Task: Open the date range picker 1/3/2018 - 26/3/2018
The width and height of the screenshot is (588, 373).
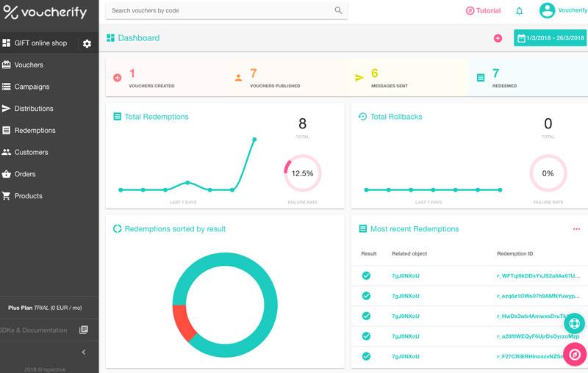Action: tap(550, 38)
